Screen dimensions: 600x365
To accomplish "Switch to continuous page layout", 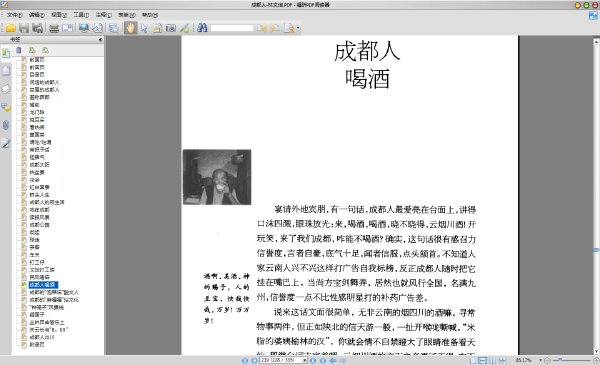I will (x=483, y=360).
